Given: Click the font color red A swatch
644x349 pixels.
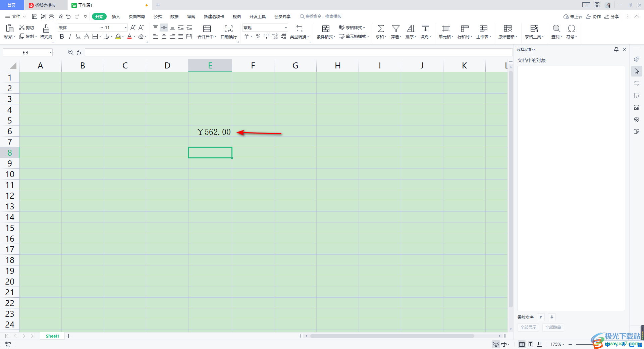Looking at the screenshot, I should tap(129, 36).
